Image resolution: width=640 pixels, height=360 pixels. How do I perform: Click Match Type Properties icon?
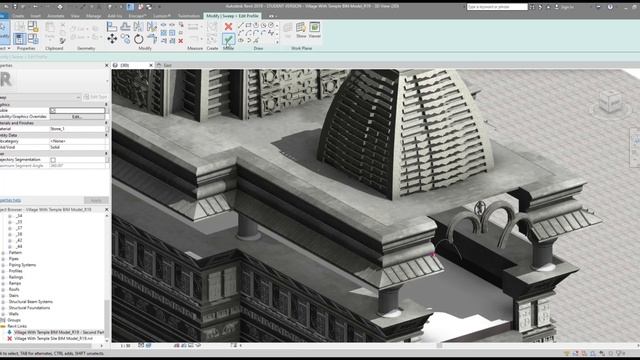click(x=62, y=41)
